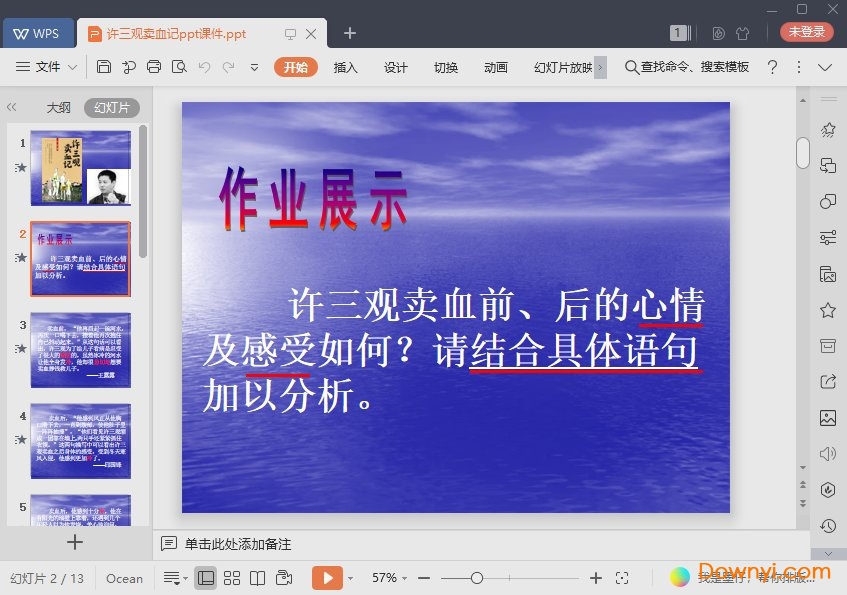Add a new slide with plus button

coord(74,542)
